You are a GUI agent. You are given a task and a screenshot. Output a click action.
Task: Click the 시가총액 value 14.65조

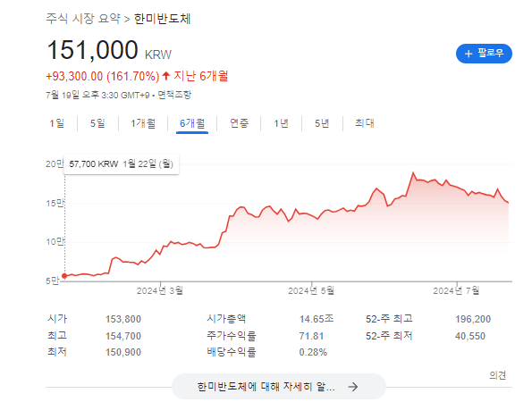click(317, 319)
